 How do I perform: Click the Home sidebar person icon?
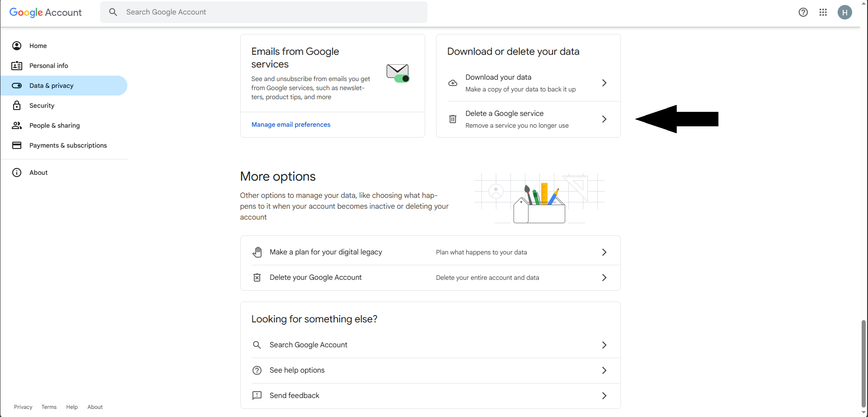coord(17,46)
